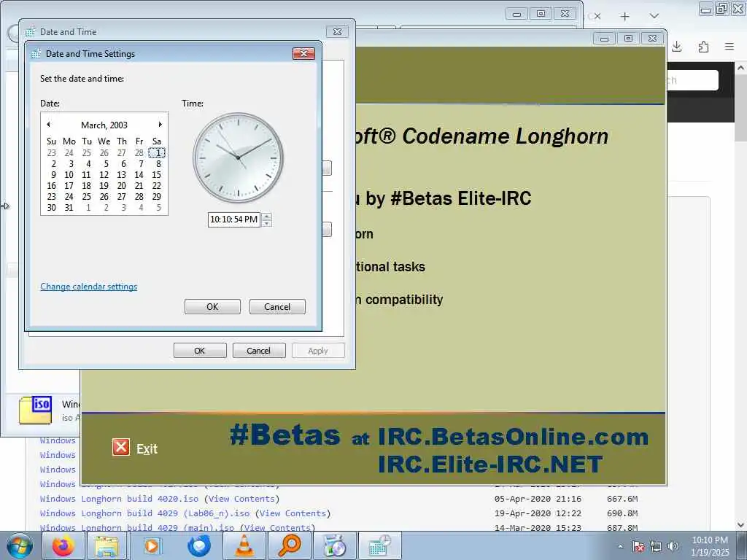Image resolution: width=747 pixels, height=560 pixels.
Task: Select March 1 highlighted under Sa
Action: click(x=157, y=153)
